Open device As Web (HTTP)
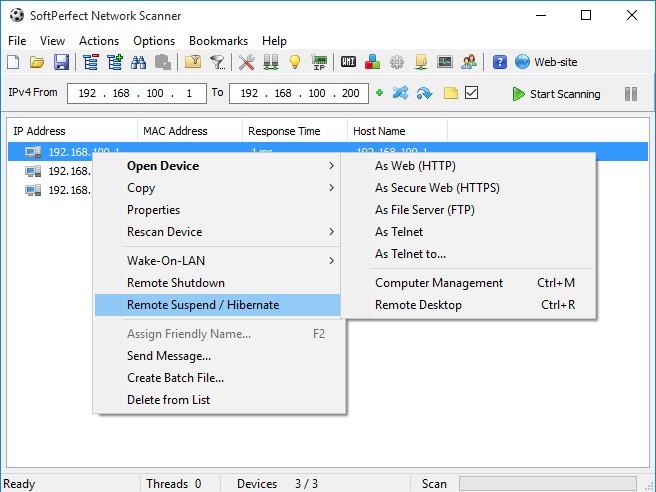The height and width of the screenshot is (492, 656). click(x=469, y=166)
